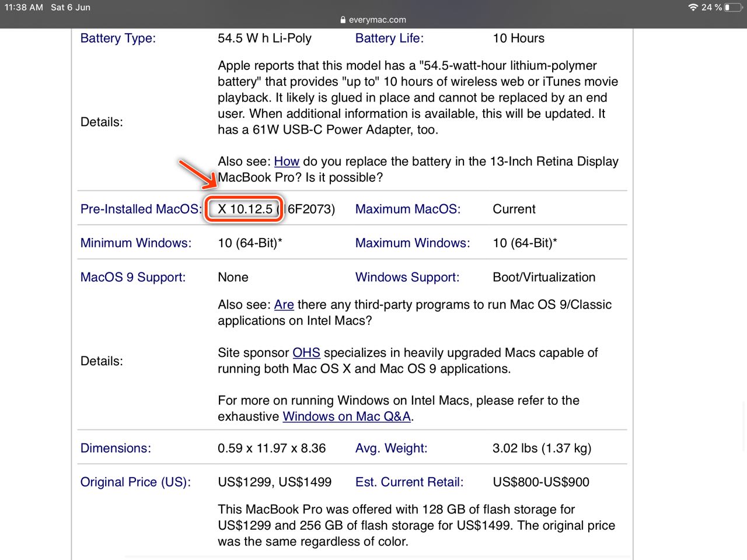Open the Dimensions link
The image size is (747, 560).
116,449
